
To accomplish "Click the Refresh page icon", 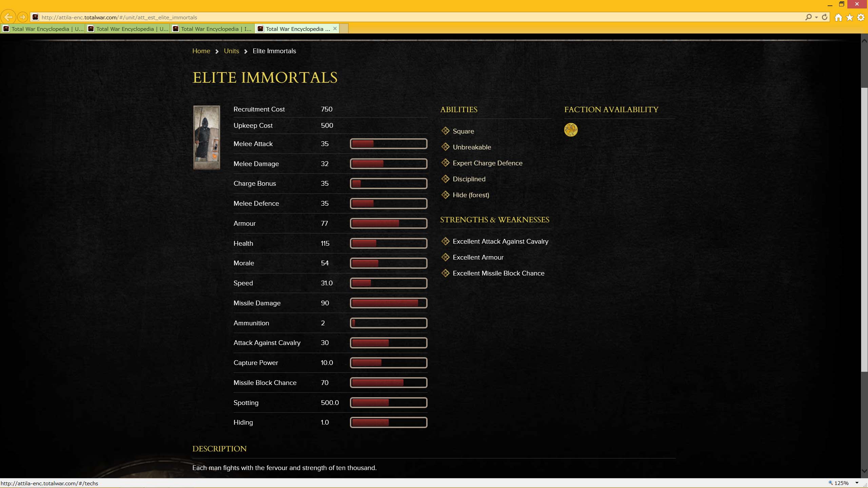I will (825, 17).
